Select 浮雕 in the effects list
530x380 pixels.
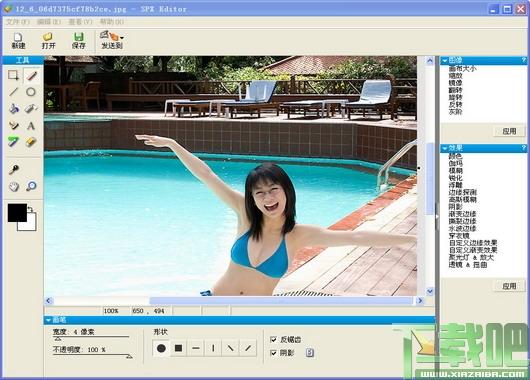click(x=455, y=185)
